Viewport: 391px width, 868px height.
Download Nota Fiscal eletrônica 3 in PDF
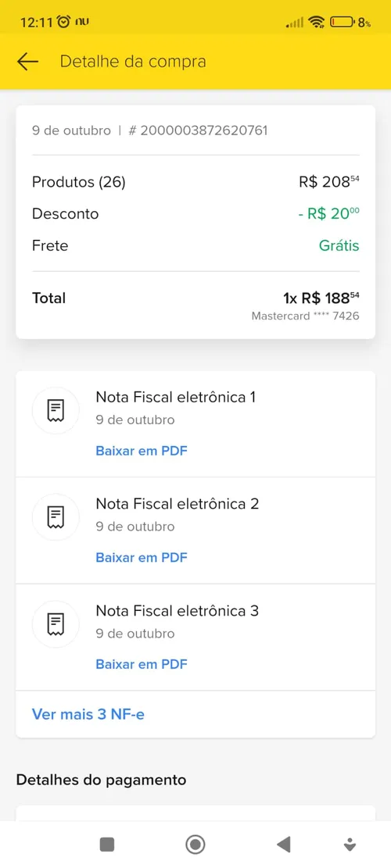(x=142, y=664)
